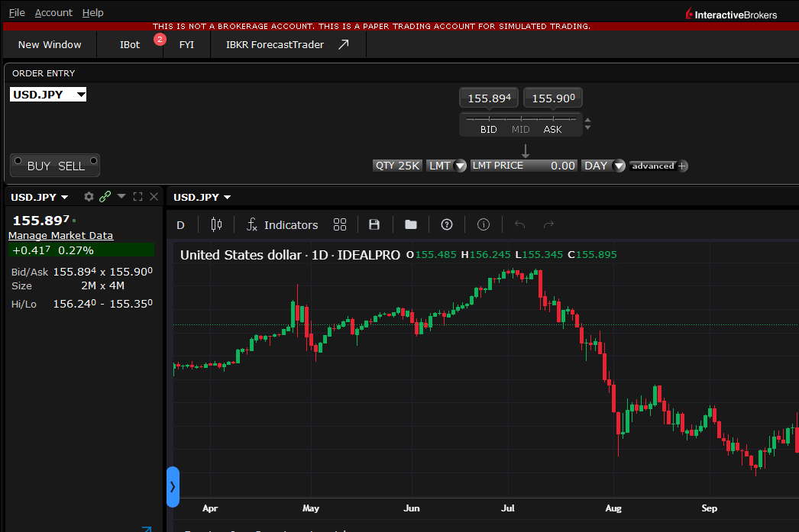The width and height of the screenshot is (799, 532).
Task: Close the USD.JPY quote panel
Action: (154, 196)
